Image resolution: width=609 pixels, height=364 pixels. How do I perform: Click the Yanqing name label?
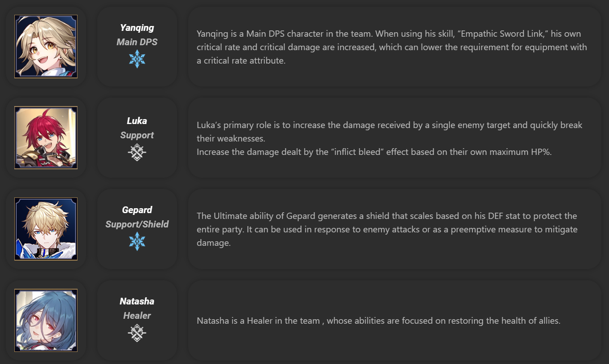tap(137, 28)
